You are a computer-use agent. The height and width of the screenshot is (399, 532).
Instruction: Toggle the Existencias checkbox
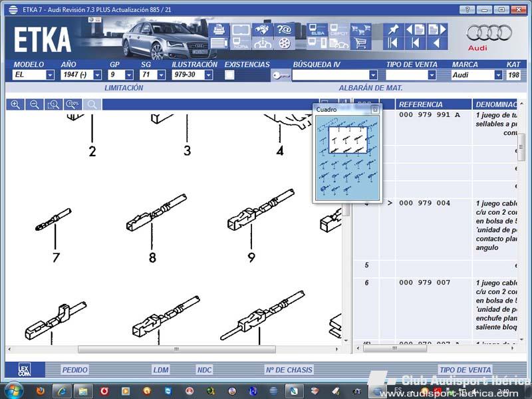pyautogui.click(x=229, y=75)
